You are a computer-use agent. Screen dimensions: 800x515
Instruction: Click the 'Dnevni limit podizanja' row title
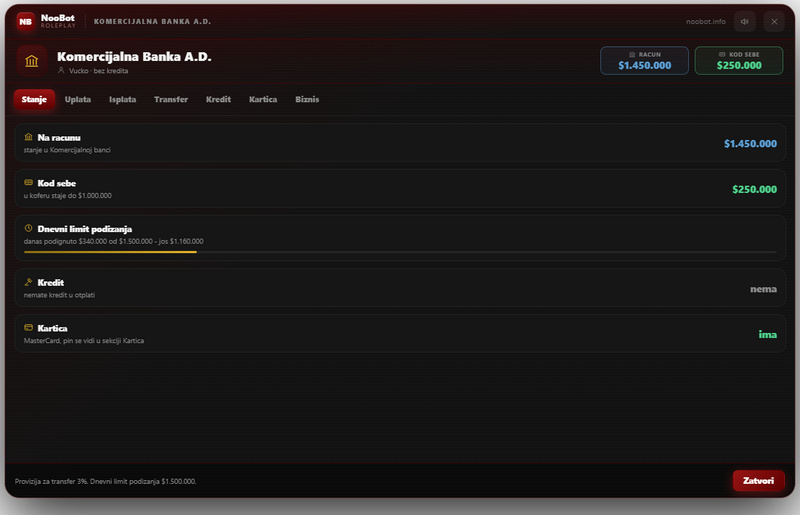point(85,229)
